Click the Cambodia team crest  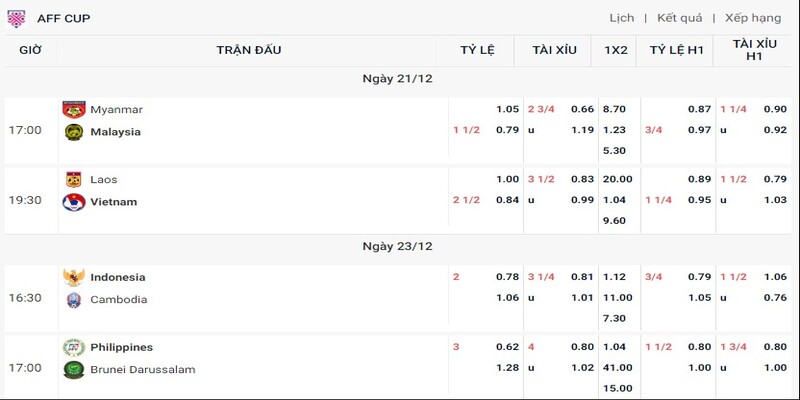[74, 299]
